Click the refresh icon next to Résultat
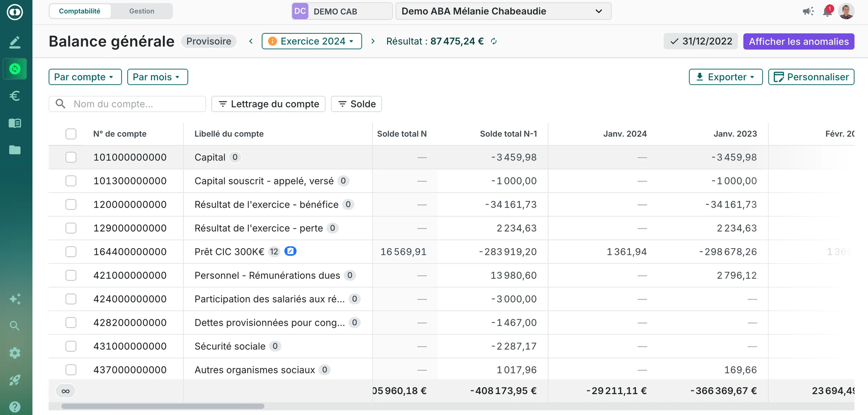Screen dimensions: 868x415 (494, 41)
